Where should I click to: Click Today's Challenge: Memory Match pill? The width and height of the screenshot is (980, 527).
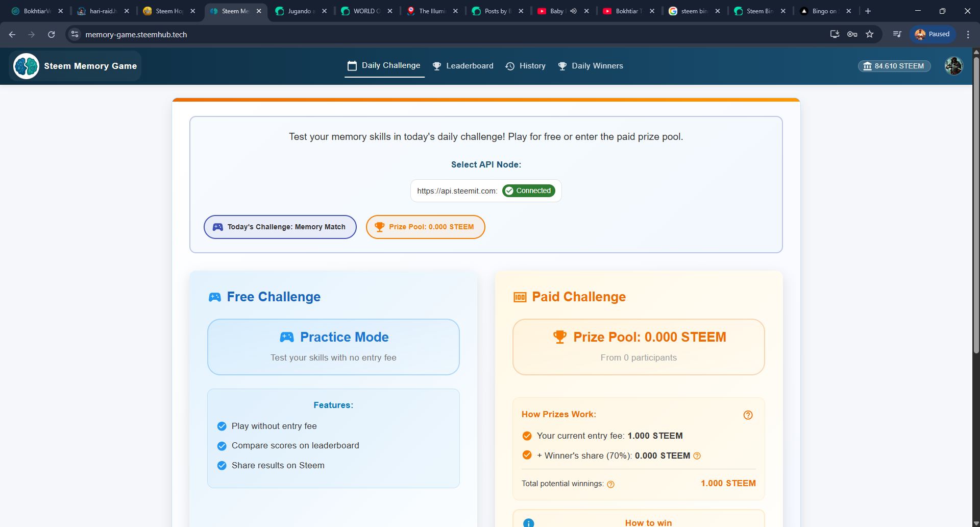(280, 227)
